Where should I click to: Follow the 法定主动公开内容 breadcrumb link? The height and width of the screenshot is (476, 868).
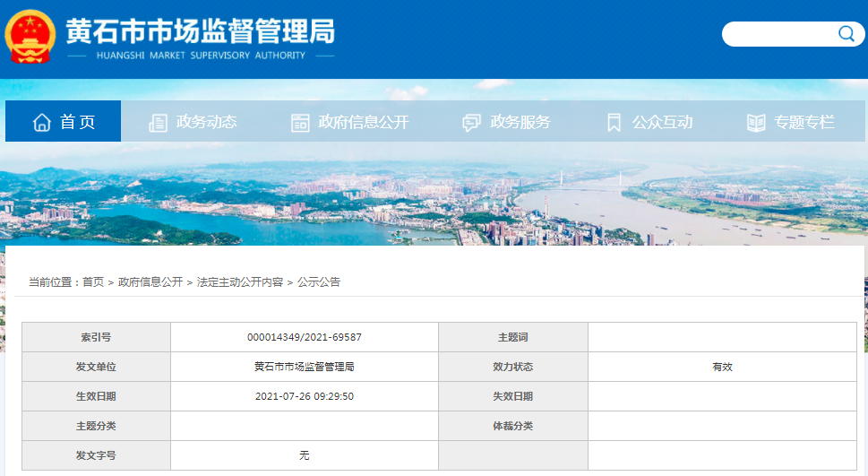pos(240,282)
